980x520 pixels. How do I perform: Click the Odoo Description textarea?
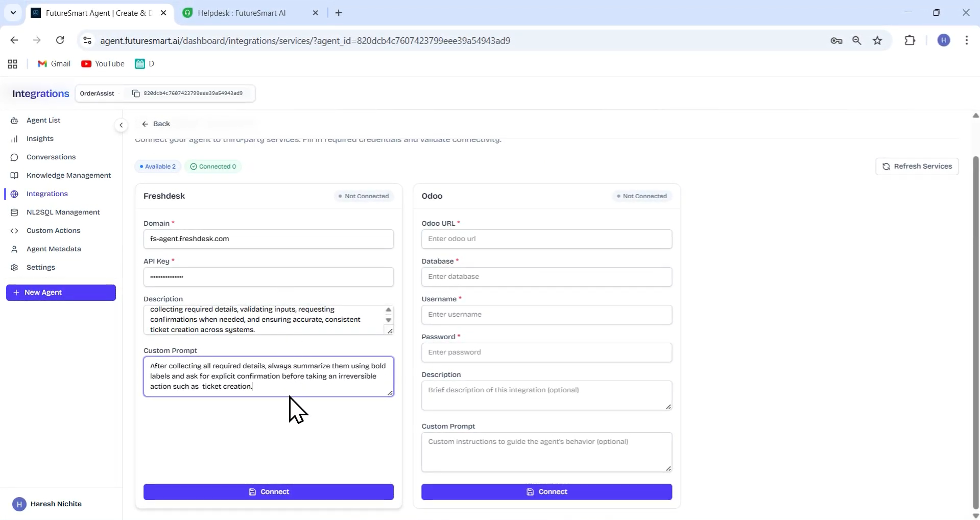pyautogui.click(x=546, y=395)
